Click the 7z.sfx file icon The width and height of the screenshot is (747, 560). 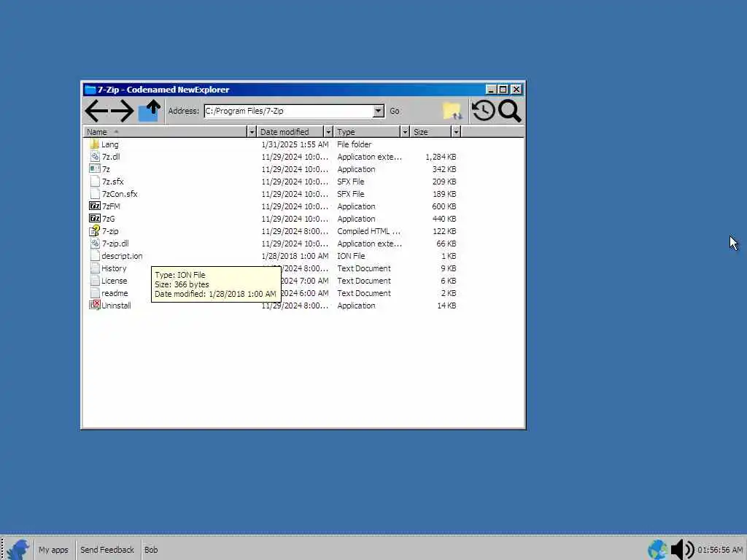point(94,182)
